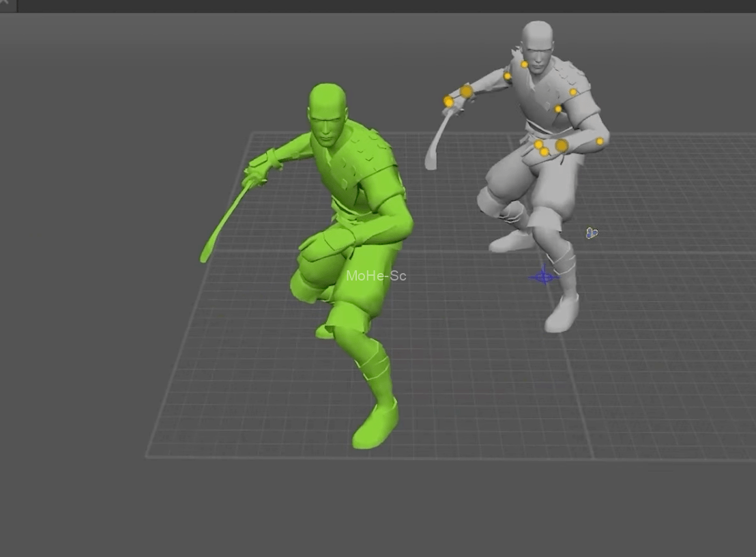
Task: Select yellow marker on gray character's shoulder armor
Action: click(573, 92)
